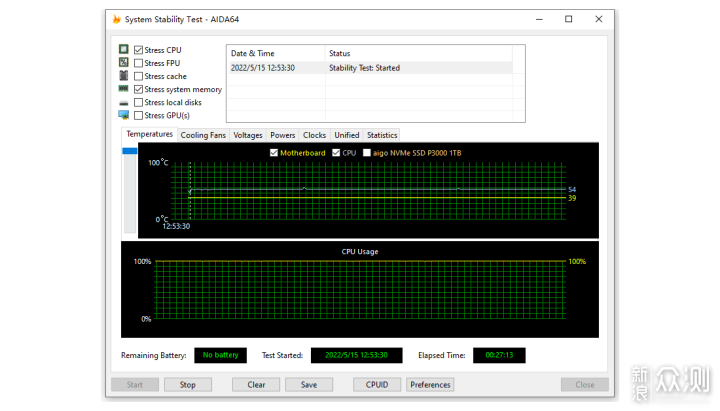The width and height of the screenshot is (720, 411).
Task: Click the Test Started time value
Action: coord(356,355)
